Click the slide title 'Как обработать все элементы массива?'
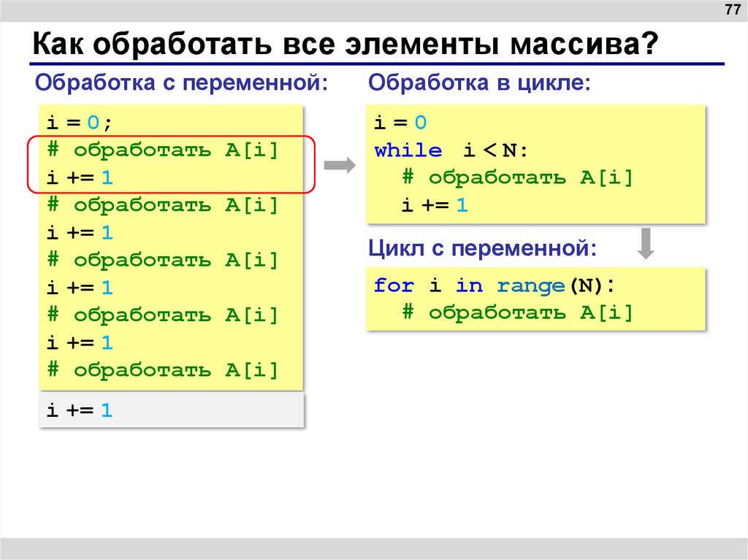This screenshot has height=560, width=748. point(346,45)
